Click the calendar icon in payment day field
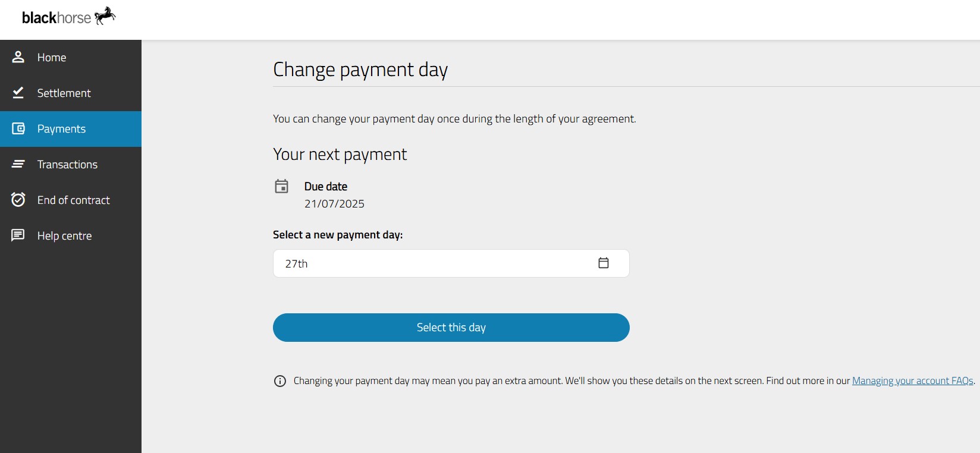 pos(604,263)
